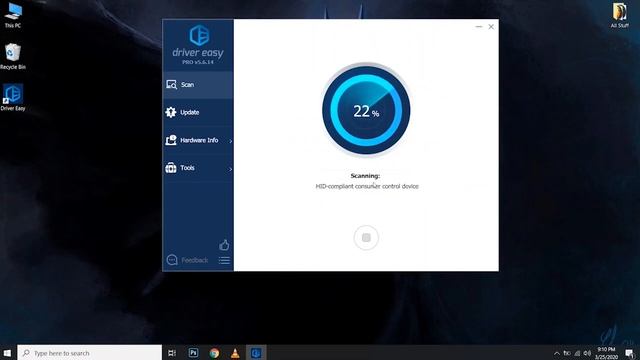Image resolution: width=640 pixels, height=360 pixels.
Task: Click the Hardware Info monitor icon
Action: [171, 140]
